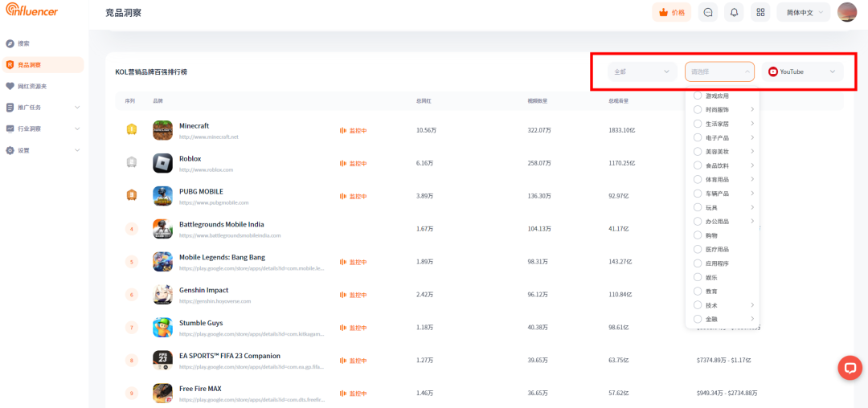Image resolution: width=868 pixels, height=408 pixels.
Task: Expand the 体育用品 submenu arrow
Action: pos(752,179)
